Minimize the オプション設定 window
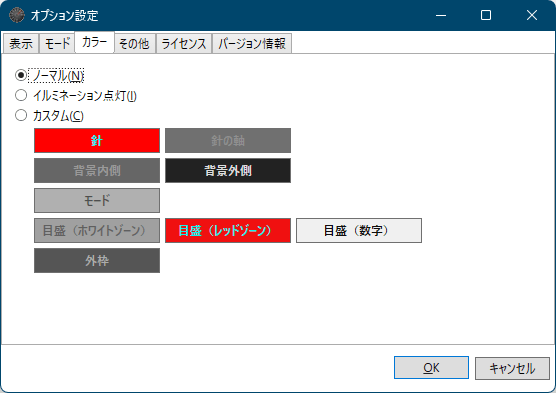The height and width of the screenshot is (393, 556). pyautogui.click(x=441, y=15)
